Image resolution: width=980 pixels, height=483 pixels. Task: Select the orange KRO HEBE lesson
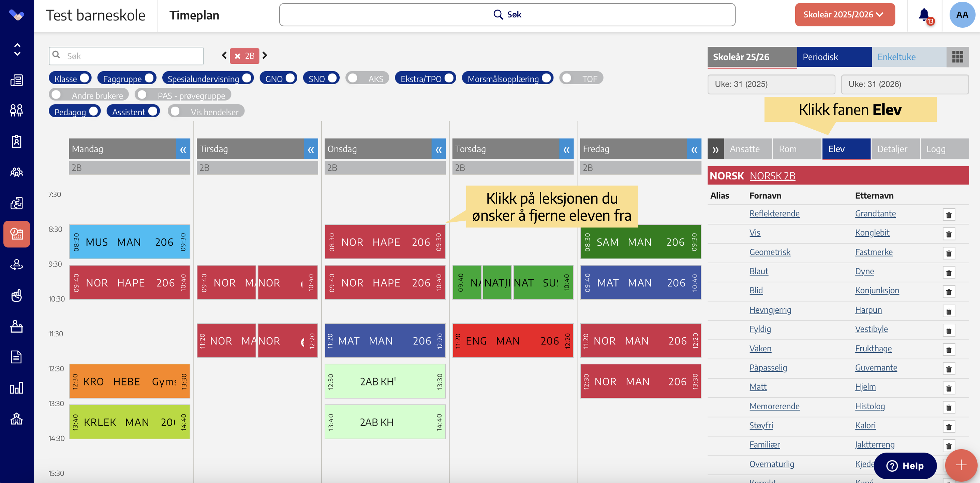point(129,381)
